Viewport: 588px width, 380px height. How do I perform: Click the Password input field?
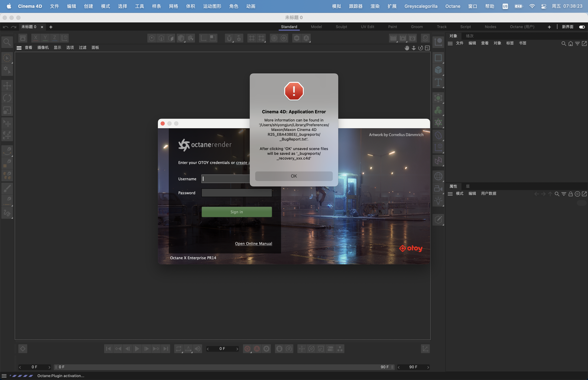237,193
